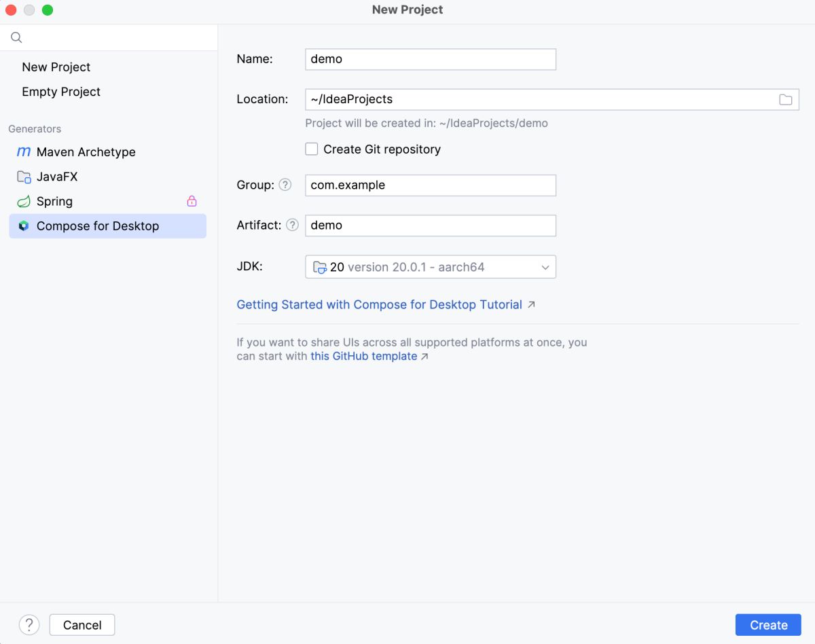815x644 pixels.
Task: Click the Spring leaf icon
Action: click(24, 202)
